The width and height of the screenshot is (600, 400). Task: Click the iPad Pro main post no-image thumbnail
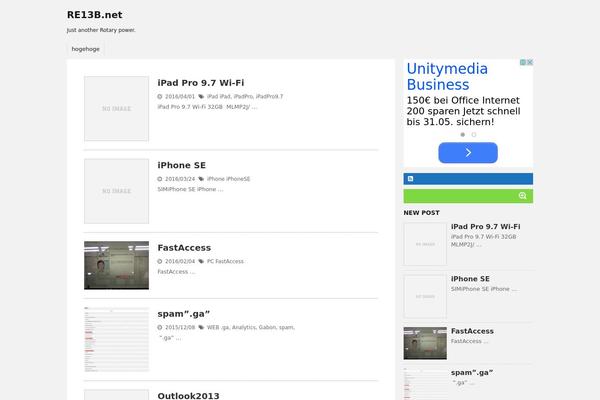tap(116, 108)
